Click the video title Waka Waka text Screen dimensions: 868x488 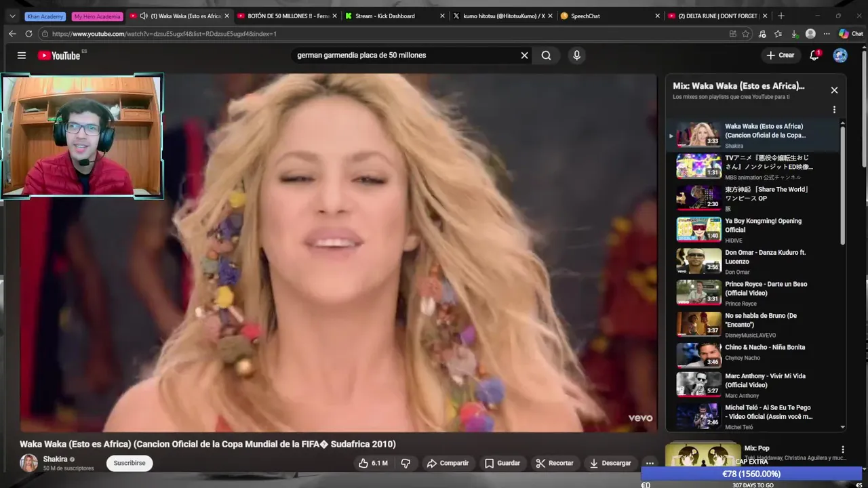(208, 444)
